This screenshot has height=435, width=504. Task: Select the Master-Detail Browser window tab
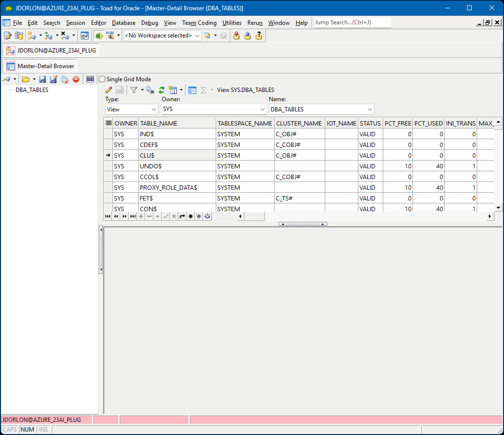40,66
